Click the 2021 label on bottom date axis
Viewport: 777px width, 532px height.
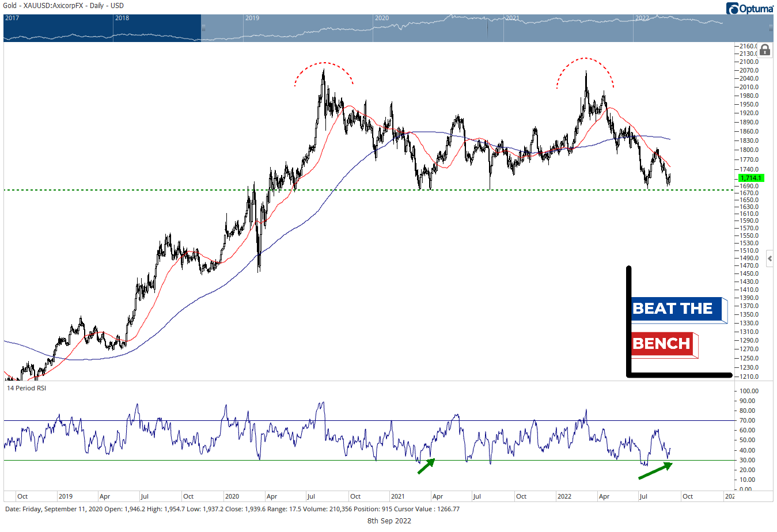pos(397,496)
